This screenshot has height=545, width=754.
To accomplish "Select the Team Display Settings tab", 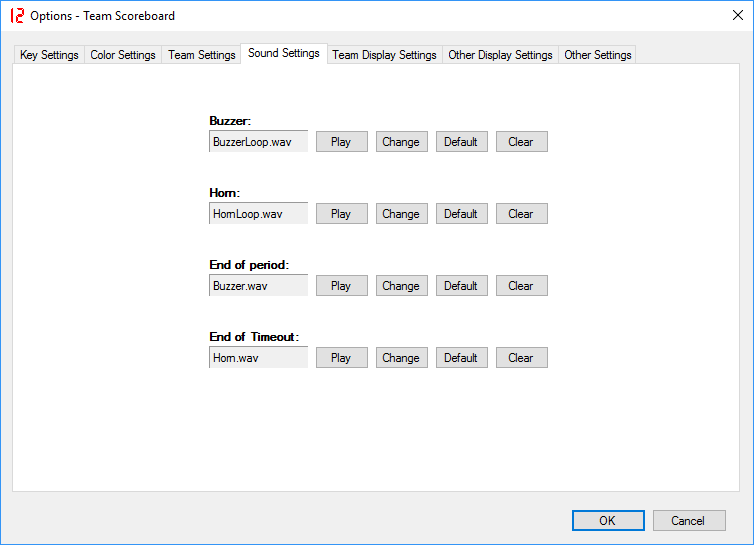I will tap(384, 55).
